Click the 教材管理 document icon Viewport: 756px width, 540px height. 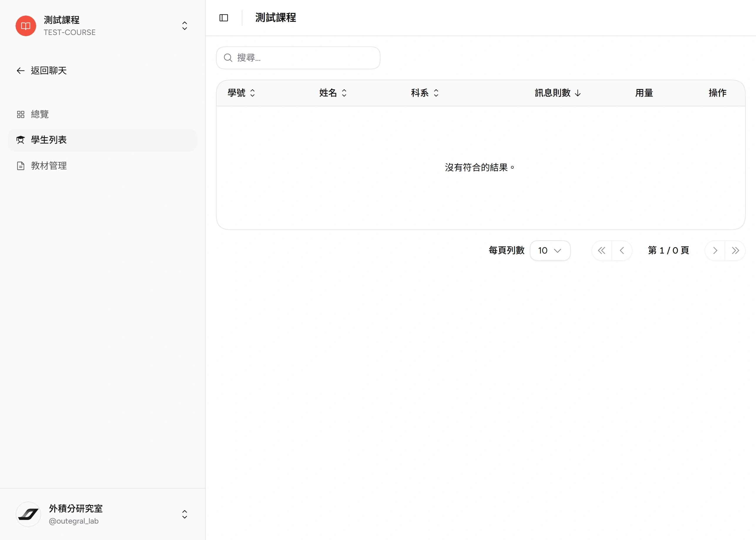pyautogui.click(x=21, y=166)
